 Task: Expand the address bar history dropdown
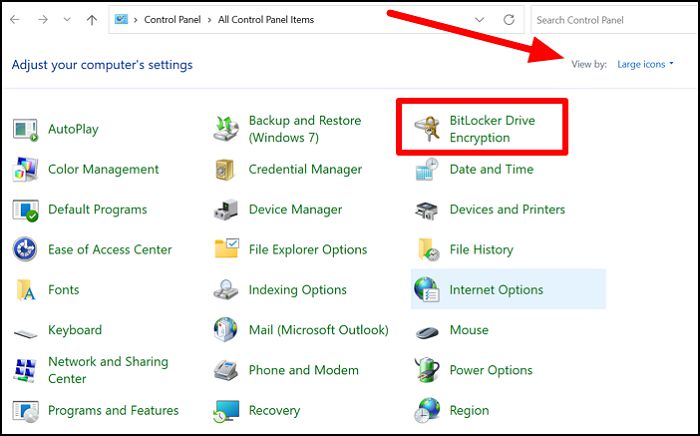[x=480, y=19]
